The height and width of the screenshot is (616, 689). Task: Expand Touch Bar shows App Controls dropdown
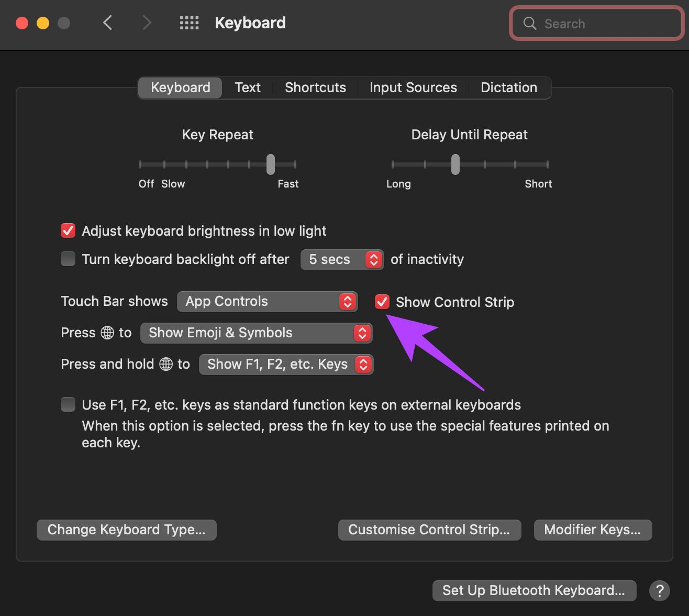[x=267, y=302]
